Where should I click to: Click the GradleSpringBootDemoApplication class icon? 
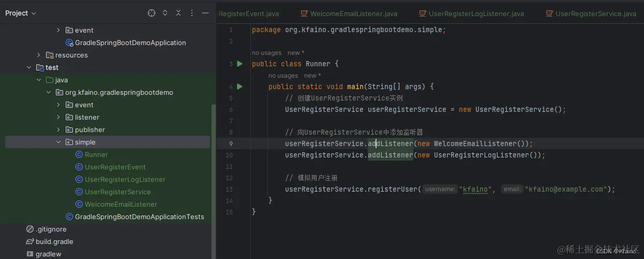click(x=69, y=43)
